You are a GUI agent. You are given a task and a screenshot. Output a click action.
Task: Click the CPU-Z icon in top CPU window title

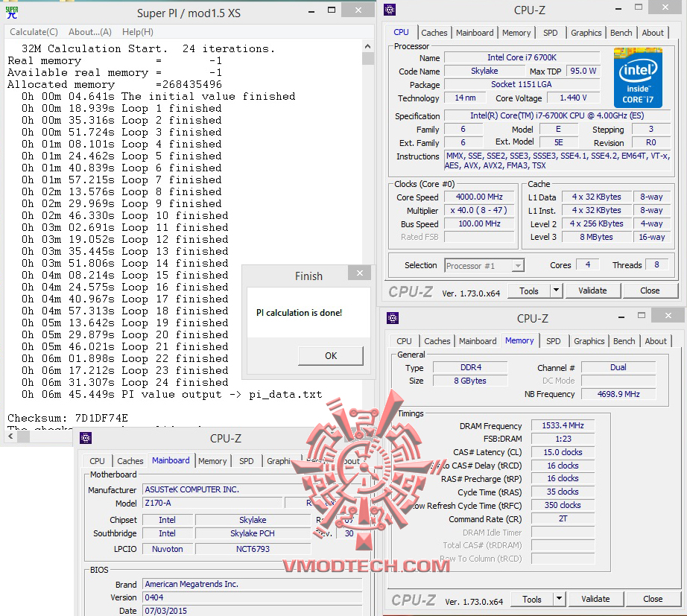390,10
